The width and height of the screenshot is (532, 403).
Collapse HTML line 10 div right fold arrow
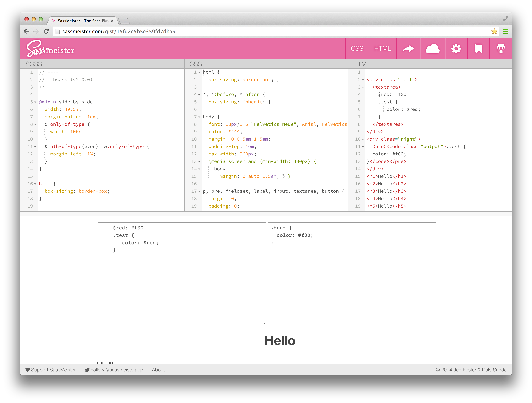coord(363,140)
